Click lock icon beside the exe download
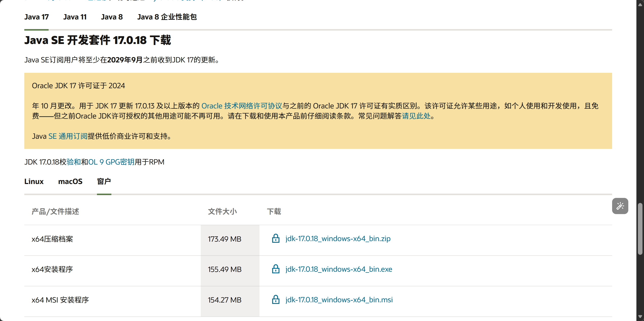The width and height of the screenshot is (644, 321). [275, 269]
